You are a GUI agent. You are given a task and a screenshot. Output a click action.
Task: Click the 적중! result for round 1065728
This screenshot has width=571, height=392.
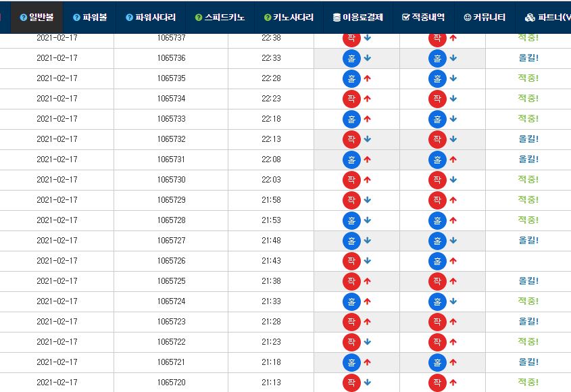pos(528,220)
